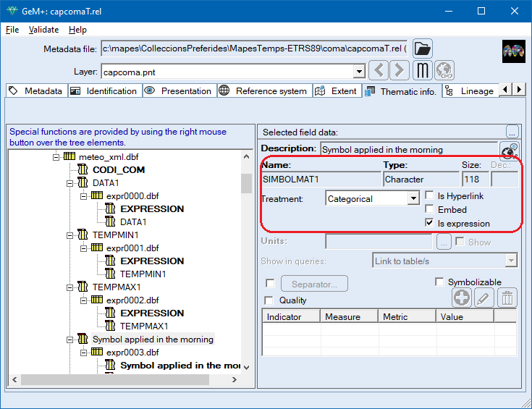
Task: Open the Validate menu
Action: (x=43, y=30)
